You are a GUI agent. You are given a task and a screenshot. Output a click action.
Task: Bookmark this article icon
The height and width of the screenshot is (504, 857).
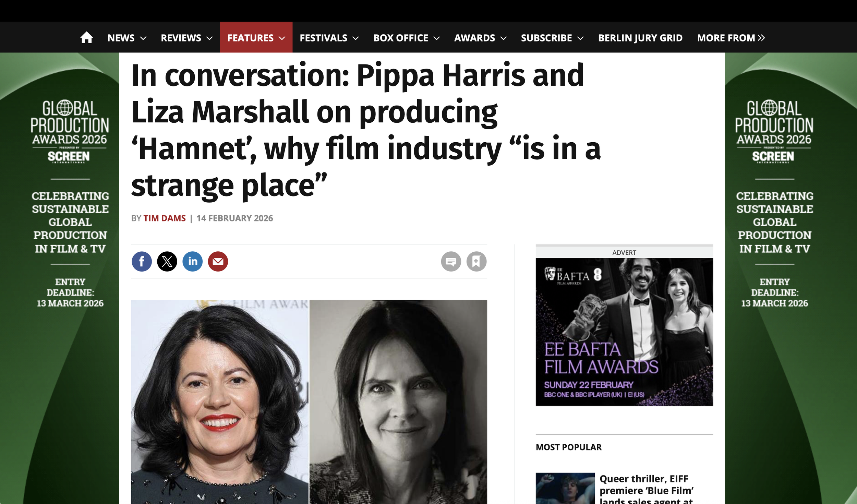[476, 262]
